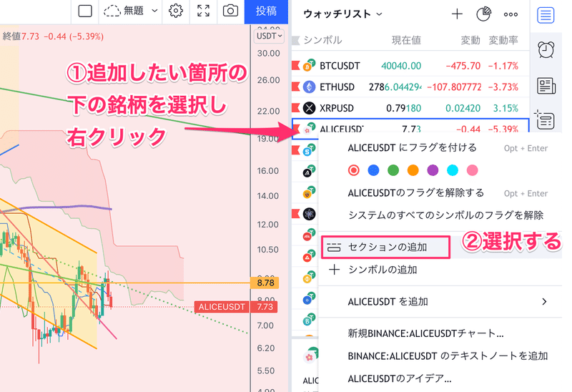Choose ALICEUSDT にフラグを付ける menu item
The width and height of the screenshot is (572, 392).
[440, 148]
